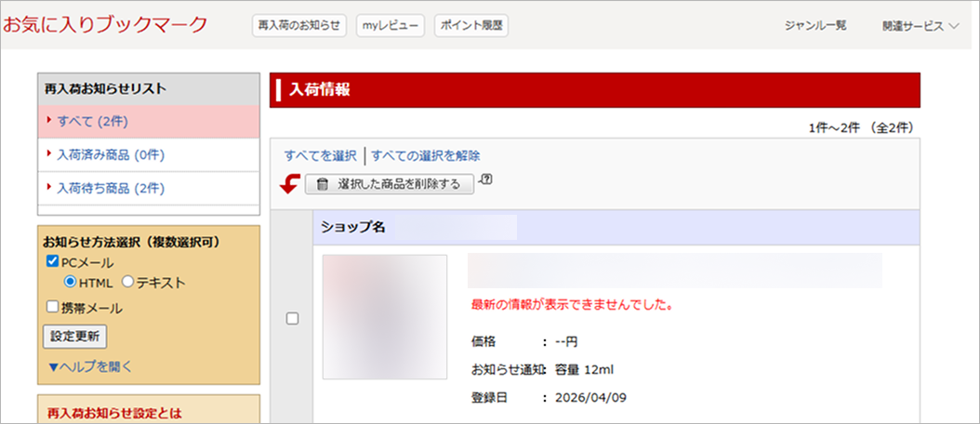Click the 関連サービス dropdown chevron
The width and height of the screenshot is (980, 424).
(953, 26)
